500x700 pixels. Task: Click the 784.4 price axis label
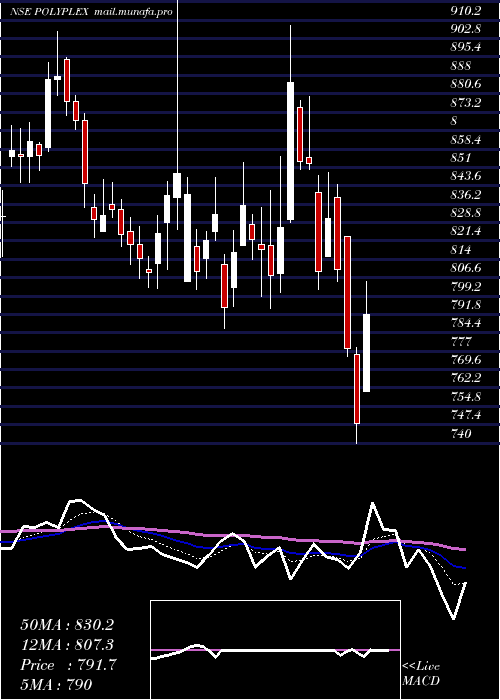tap(466, 323)
